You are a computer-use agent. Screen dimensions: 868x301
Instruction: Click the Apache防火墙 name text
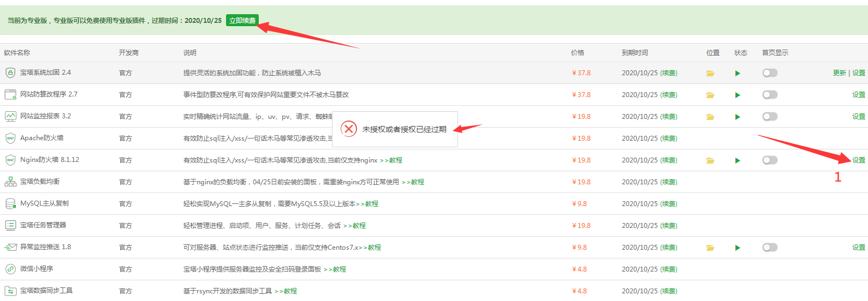click(x=42, y=138)
